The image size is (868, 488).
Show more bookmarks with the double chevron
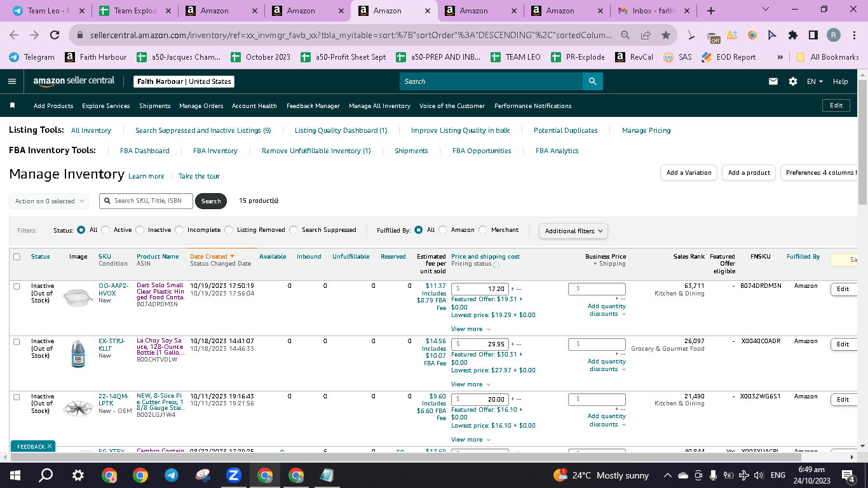(x=780, y=57)
